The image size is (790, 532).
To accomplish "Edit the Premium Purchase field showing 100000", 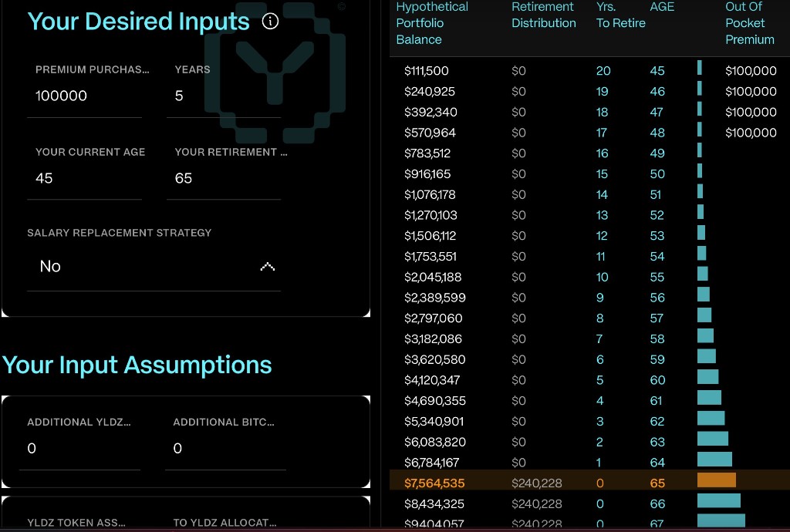I will click(84, 96).
